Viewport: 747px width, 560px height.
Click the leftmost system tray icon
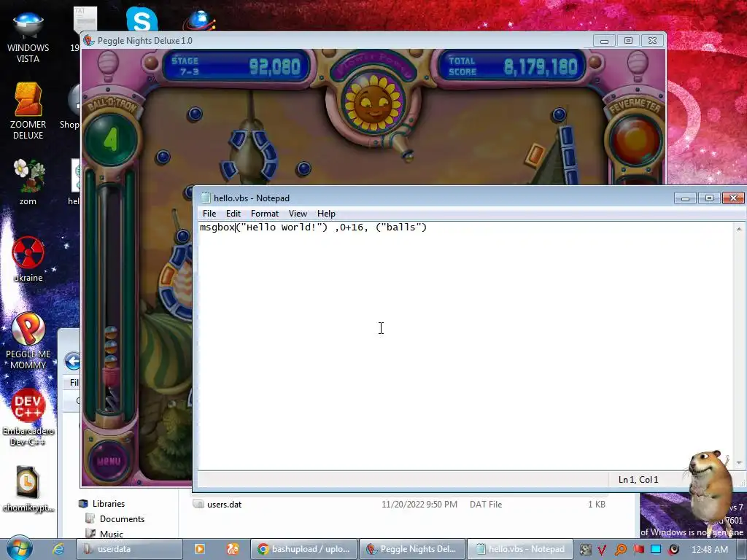(x=585, y=550)
